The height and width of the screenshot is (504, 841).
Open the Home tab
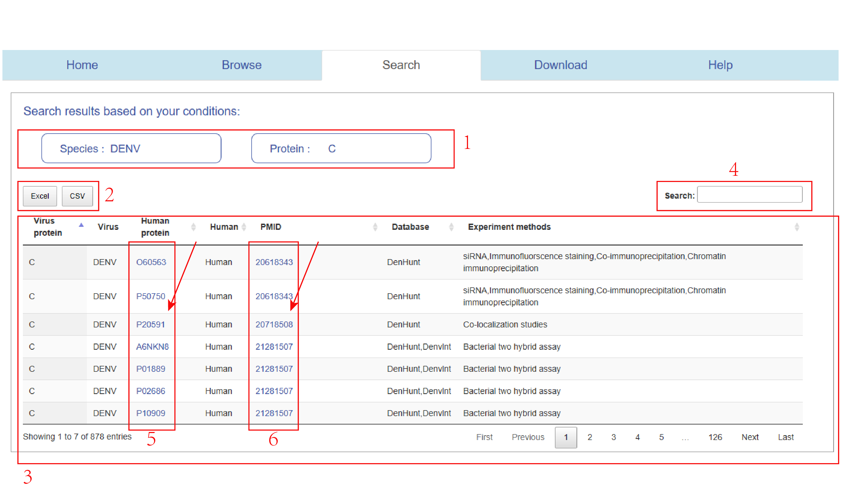[x=82, y=65]
